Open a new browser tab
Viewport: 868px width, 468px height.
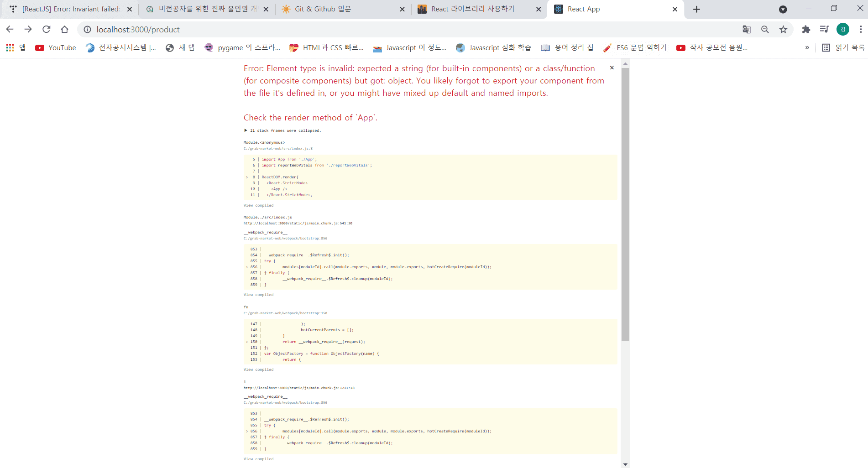696,9
